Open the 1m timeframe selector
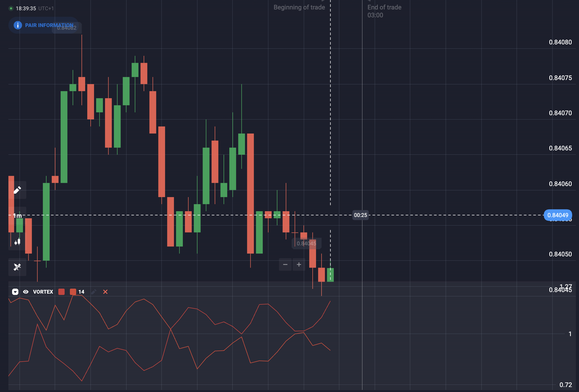The image size is (579, 392). pos(17,216)
